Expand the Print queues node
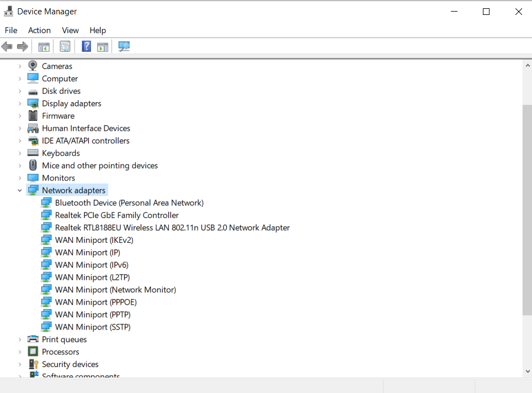532x393 pixels. pos(20,339)
